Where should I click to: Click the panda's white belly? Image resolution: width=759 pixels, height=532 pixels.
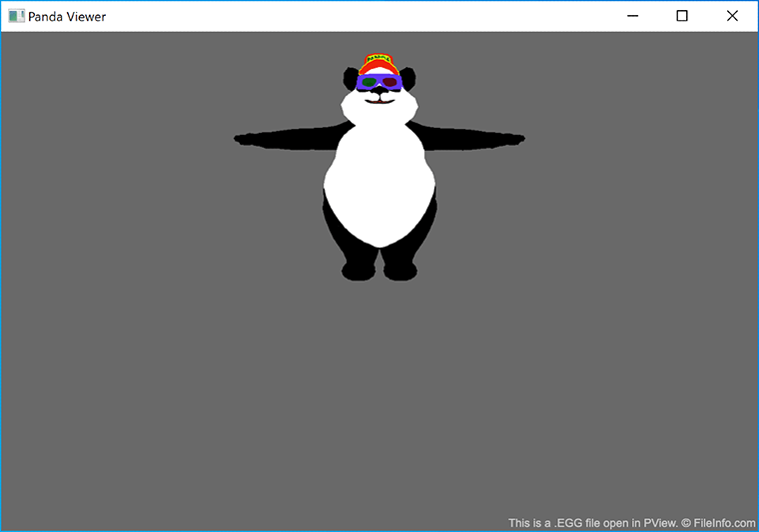(x=379, y=190)
